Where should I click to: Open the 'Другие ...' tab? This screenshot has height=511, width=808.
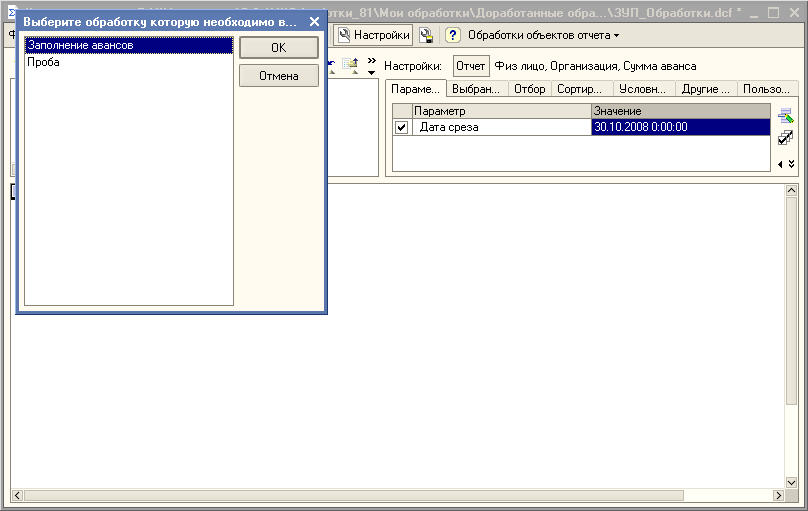tap(705, 89)
